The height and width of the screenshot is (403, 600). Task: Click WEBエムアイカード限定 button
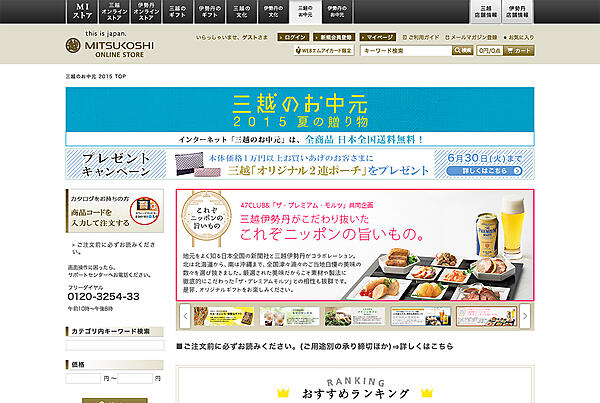point(324,51)
